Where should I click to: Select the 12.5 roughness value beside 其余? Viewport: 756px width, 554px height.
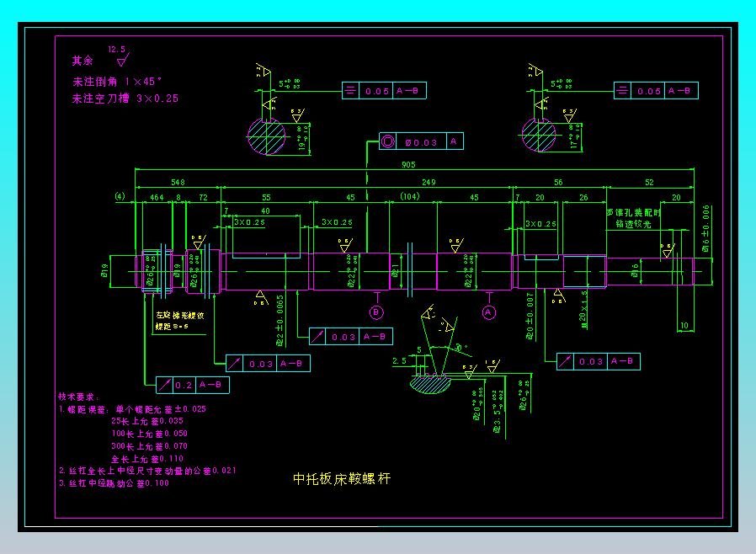coord(116,49)
